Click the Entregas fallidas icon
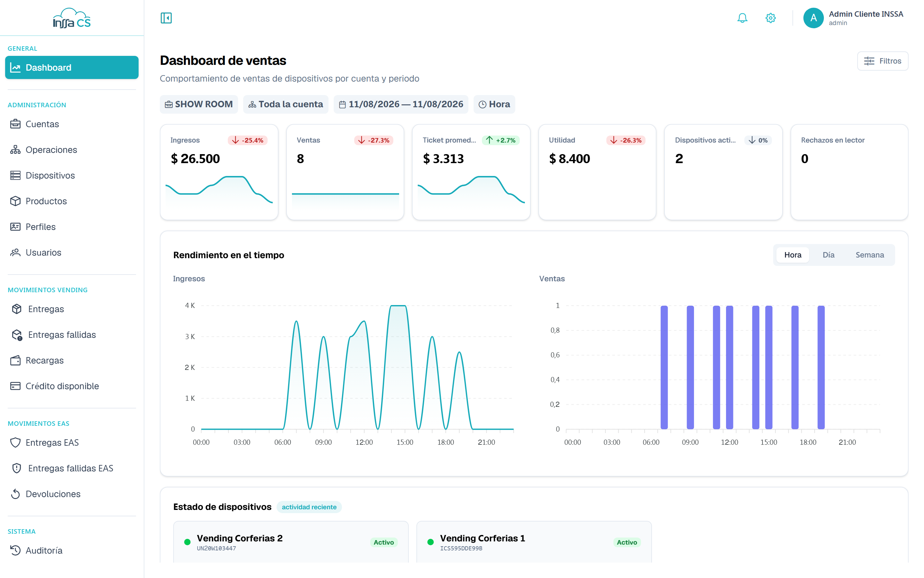Image resolution: width=924 pixels, height=578 pixels. [x=17, y=335]
